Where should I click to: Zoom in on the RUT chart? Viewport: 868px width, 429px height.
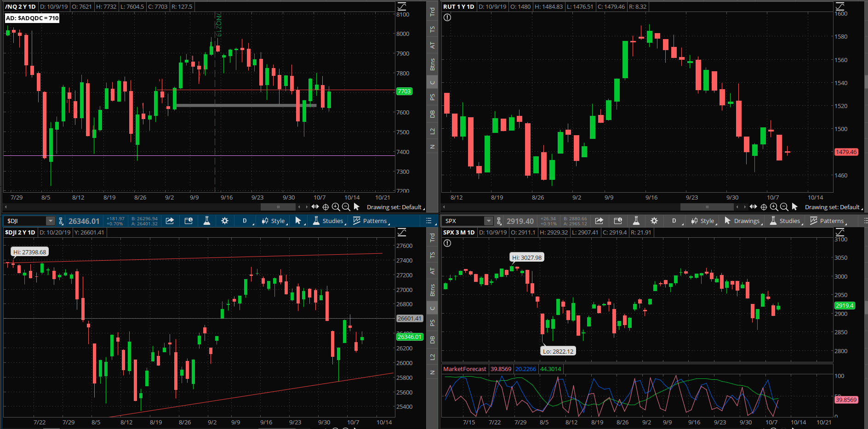coord(774,207)
